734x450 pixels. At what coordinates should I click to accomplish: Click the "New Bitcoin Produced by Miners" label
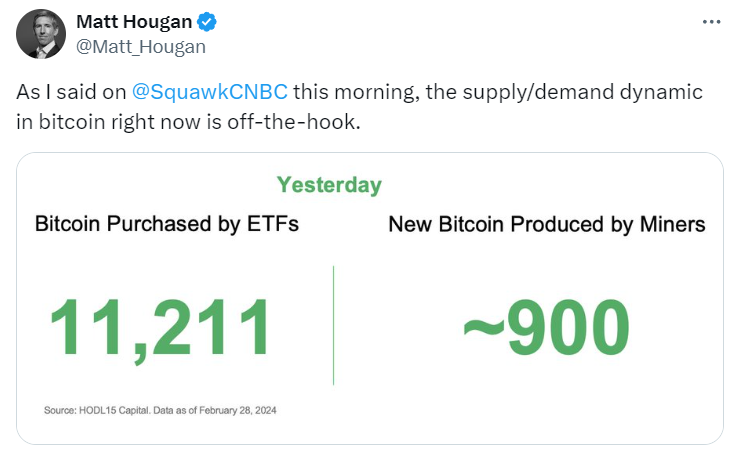[x=546, y=224]
